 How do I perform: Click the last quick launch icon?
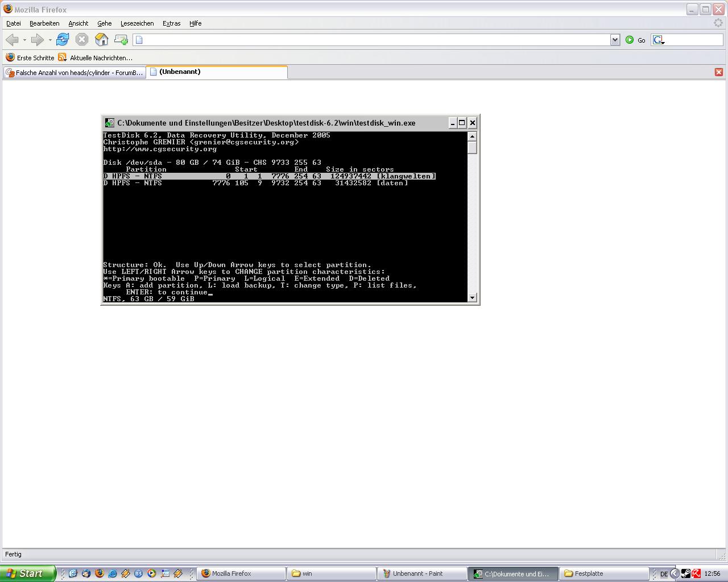pyautogui.click(x=177, y=573)
